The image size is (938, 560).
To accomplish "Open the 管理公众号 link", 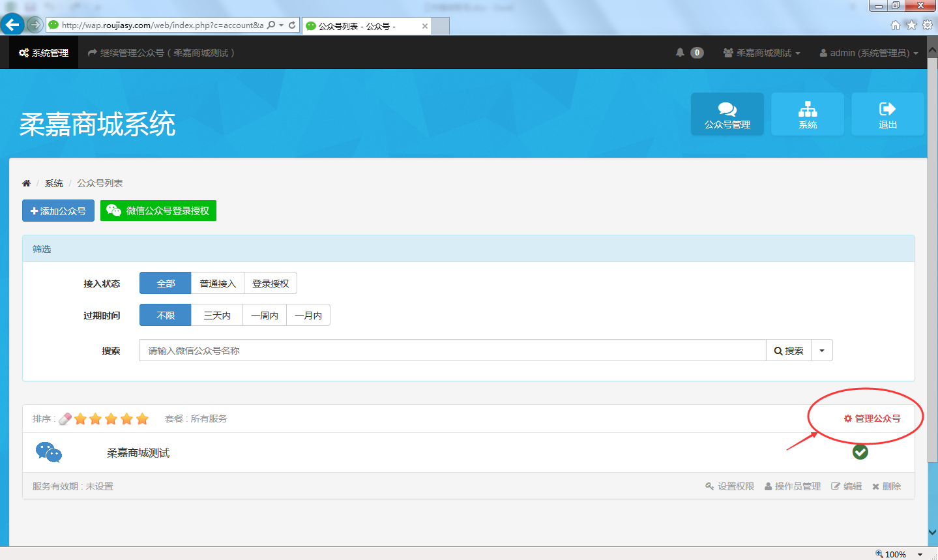I will click(872, 419).
